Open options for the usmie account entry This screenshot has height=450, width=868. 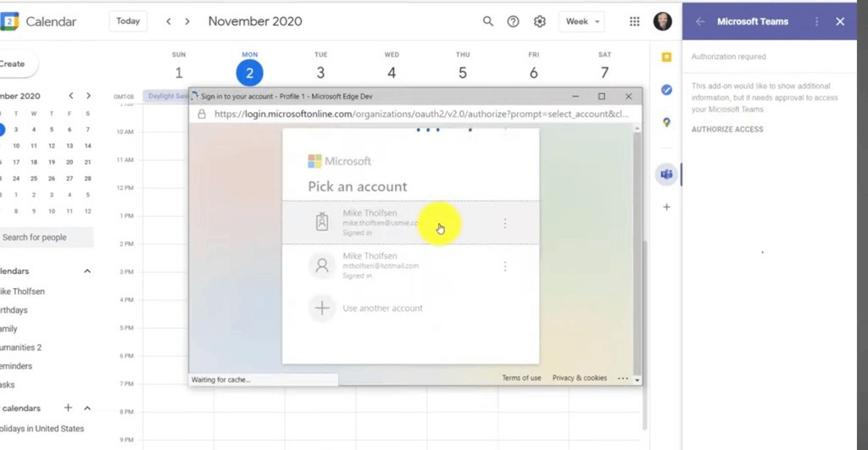(x=505, y=223)
